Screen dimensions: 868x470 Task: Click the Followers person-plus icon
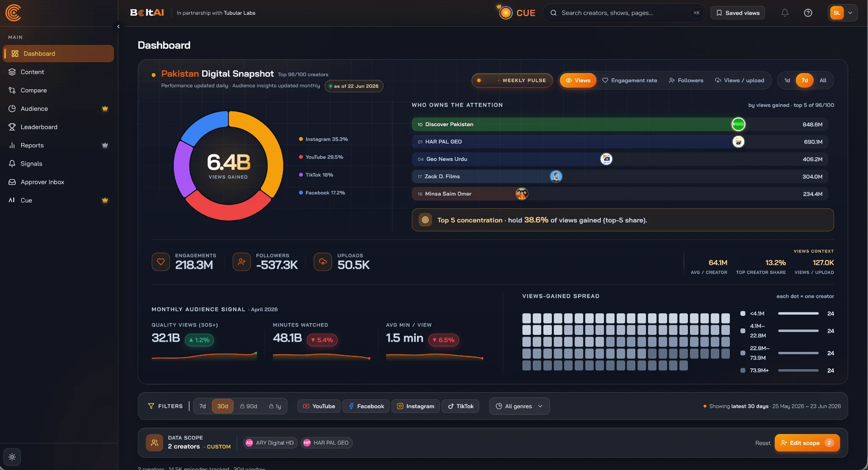click(242, 262)
